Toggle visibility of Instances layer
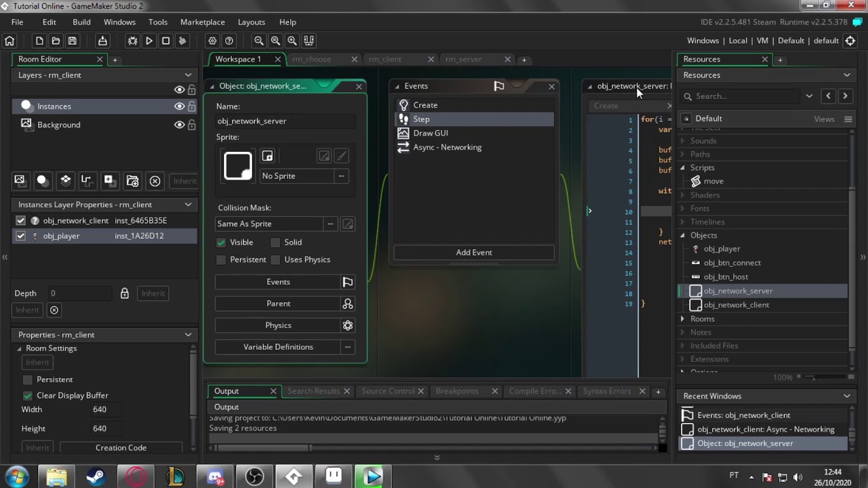 coord(179,106)
